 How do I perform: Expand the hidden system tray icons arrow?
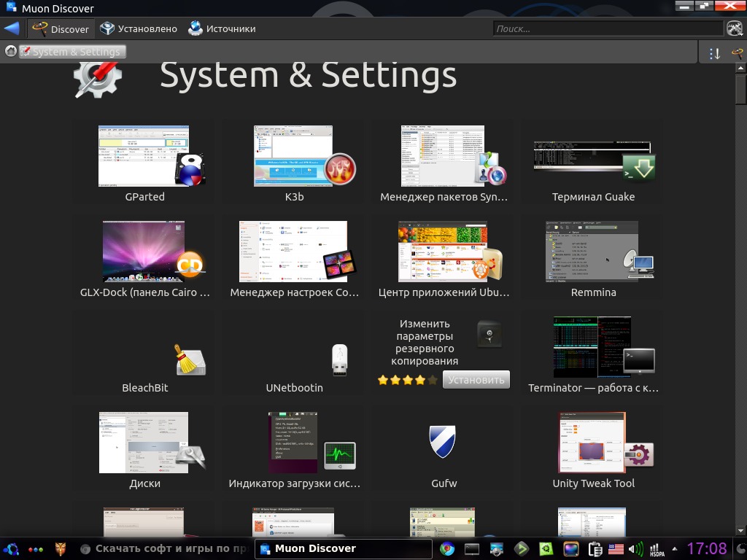[x=675, y=548]
